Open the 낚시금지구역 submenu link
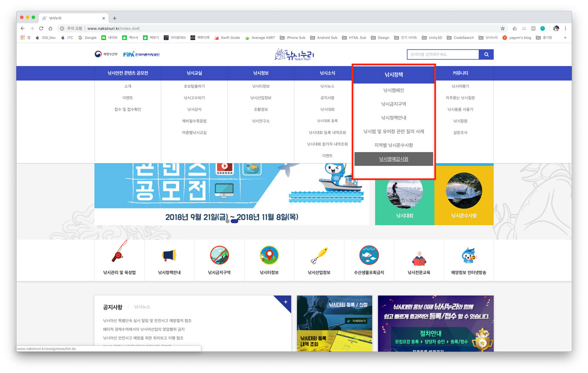 [394, 104]
